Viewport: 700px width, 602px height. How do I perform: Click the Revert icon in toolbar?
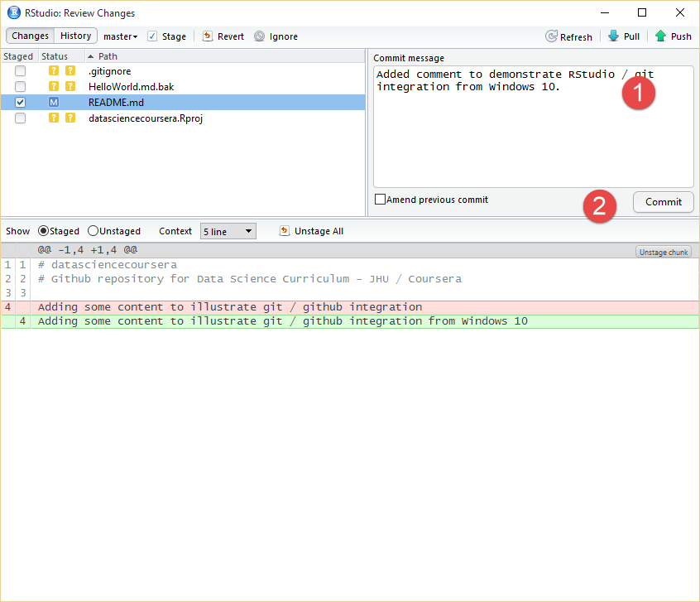[x=208, y=36]
